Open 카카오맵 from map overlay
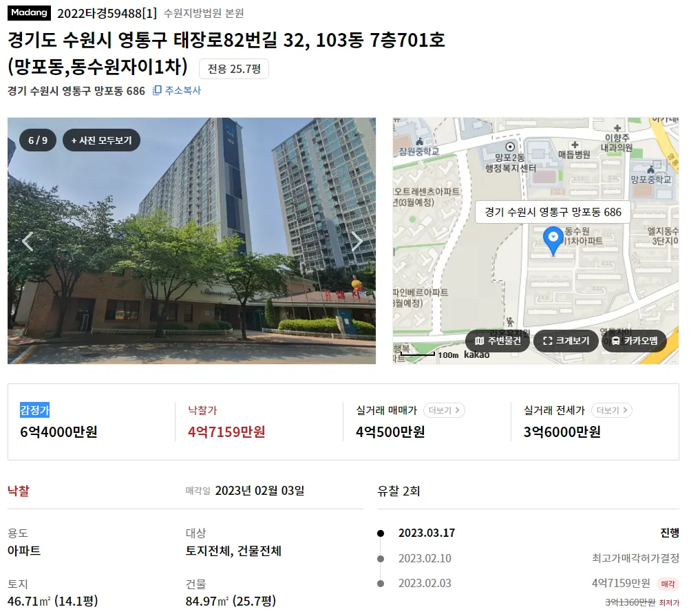The image size is (691, 616). (634, 341)
